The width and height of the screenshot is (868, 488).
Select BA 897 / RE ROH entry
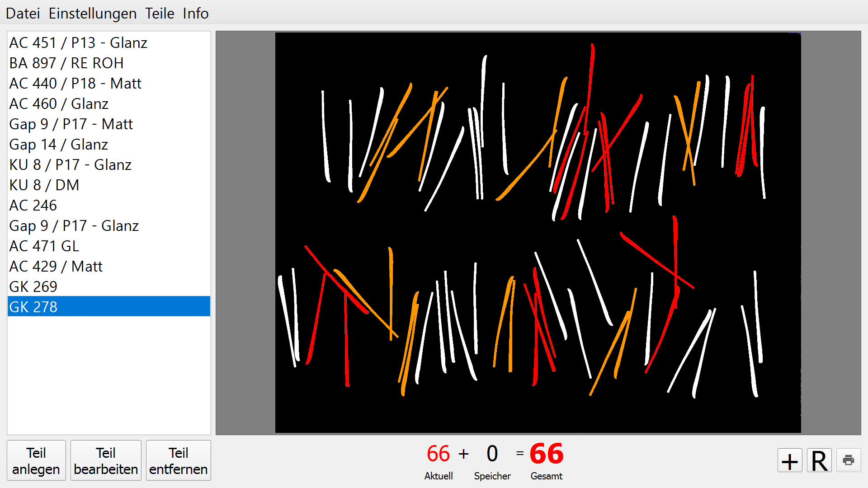point(109,63)
